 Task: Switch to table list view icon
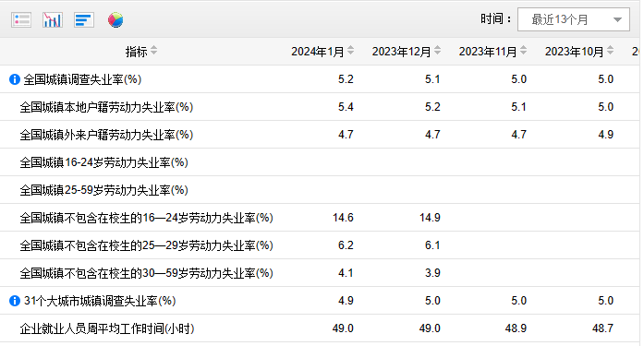[x=21, y=19]
